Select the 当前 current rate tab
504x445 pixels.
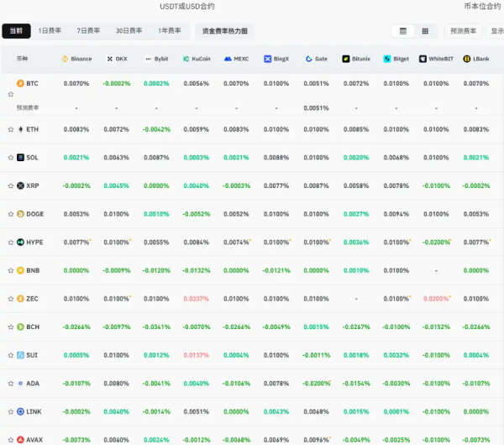coord(17,31)
